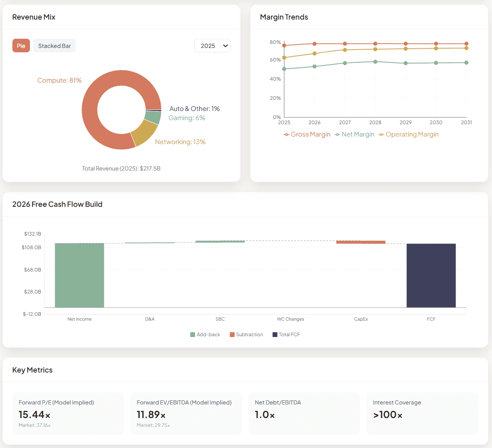Select the Pie view button
Viewport: 492px width, 448px height.
[x=21, y=46]
